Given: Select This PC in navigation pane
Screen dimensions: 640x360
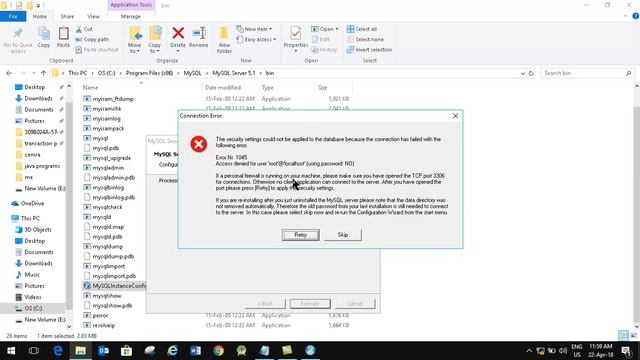Looking at the screenshot, I should 30,218.
